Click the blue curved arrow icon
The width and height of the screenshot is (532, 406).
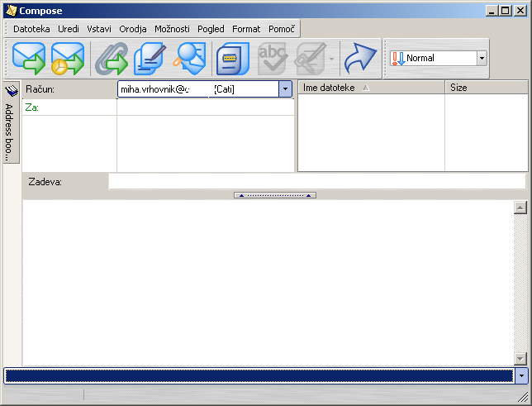pos(359,59)
